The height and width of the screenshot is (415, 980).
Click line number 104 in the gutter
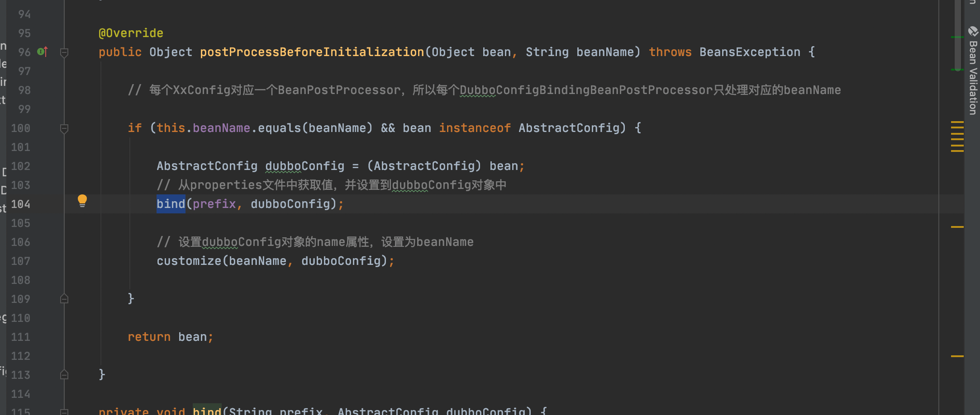20,204
